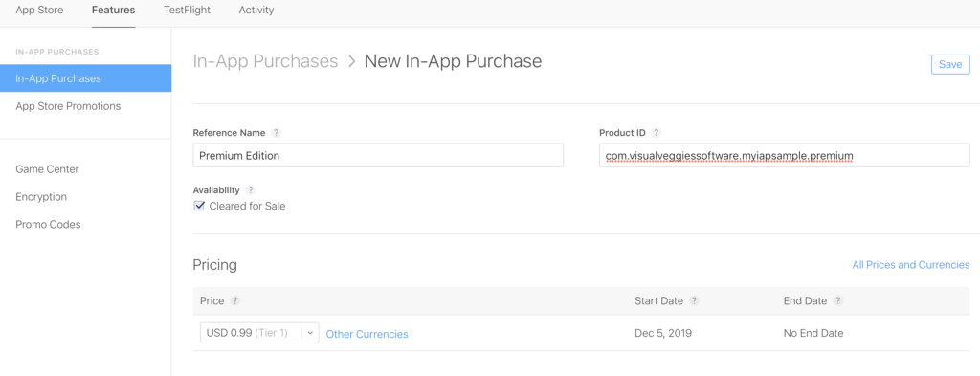The width and height of the screenshot is (980, 376).
Task: Click the Reference Name input field
Action: point(378,156)
